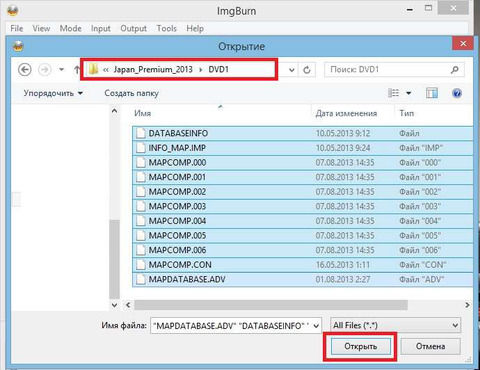Go up one folder level
The width and height of the screenshot is (480, 370).
[x=77, y=70]
